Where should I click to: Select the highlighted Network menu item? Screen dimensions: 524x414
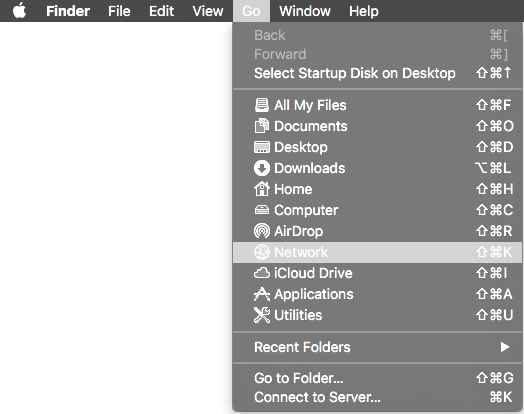(x=377, y=252)
